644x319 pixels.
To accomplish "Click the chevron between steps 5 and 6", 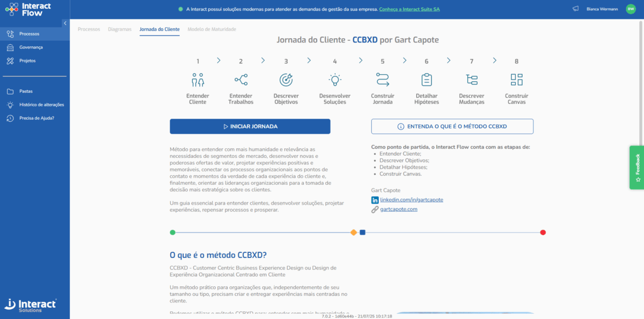I will [x=404, y=61].
